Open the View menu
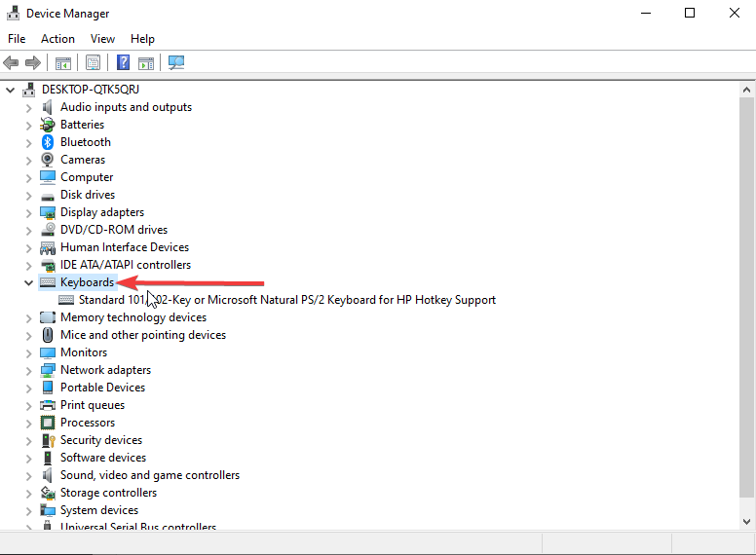Screen dimensions: 756x555 102,39
